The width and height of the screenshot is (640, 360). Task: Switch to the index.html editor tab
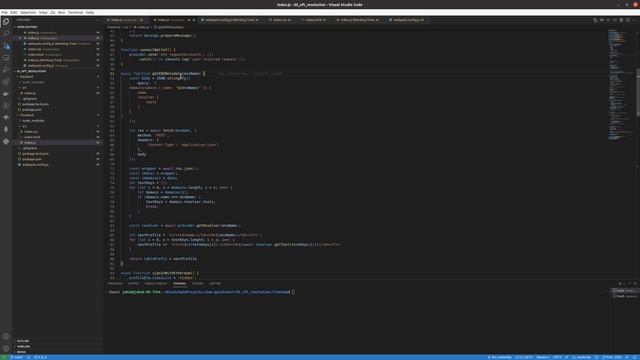[314, 20]
